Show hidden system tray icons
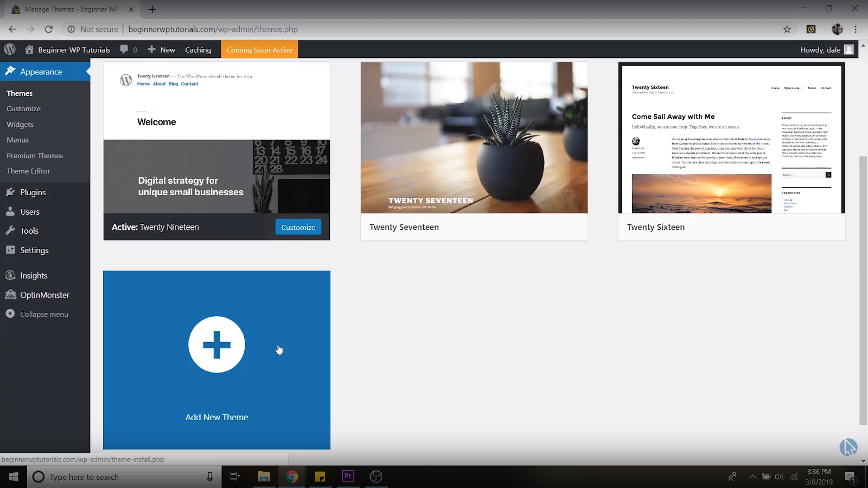Screen dimensions: 868x488 [x=752, y=477]
